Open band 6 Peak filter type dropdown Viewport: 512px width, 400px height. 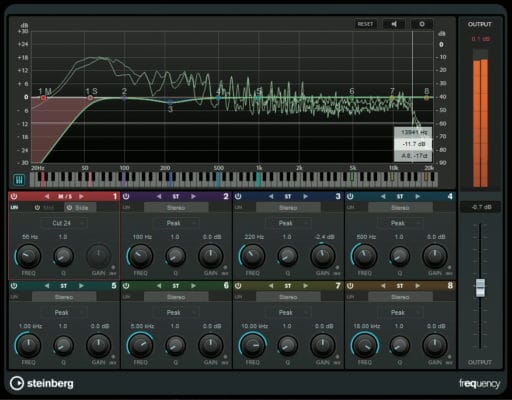176,312
